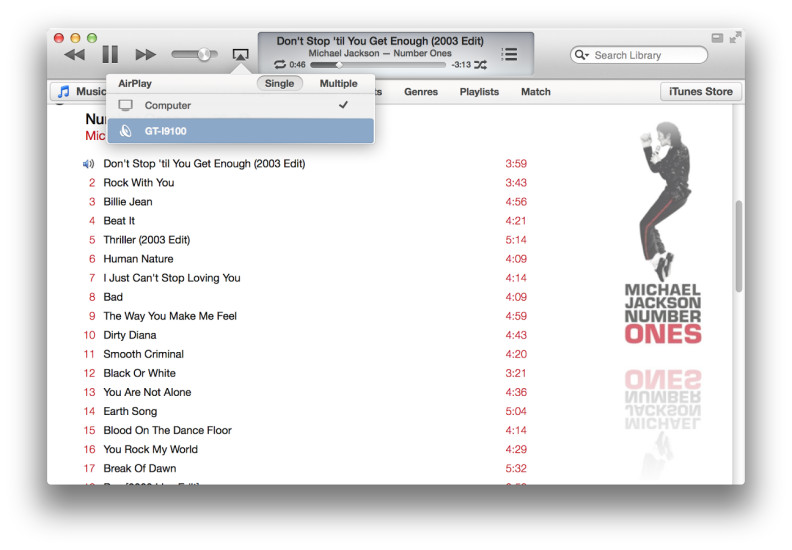Open the Music library dropdown

(x=80, y=92)
